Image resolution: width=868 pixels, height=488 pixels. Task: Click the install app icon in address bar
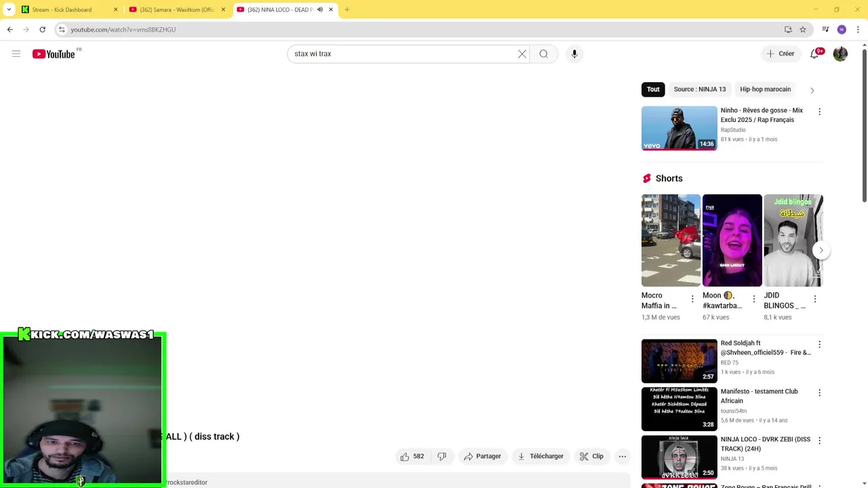(788, 29)
